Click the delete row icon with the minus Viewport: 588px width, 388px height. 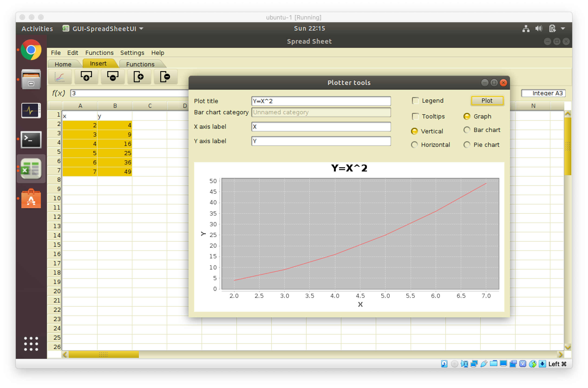click(x=112, y=77)
